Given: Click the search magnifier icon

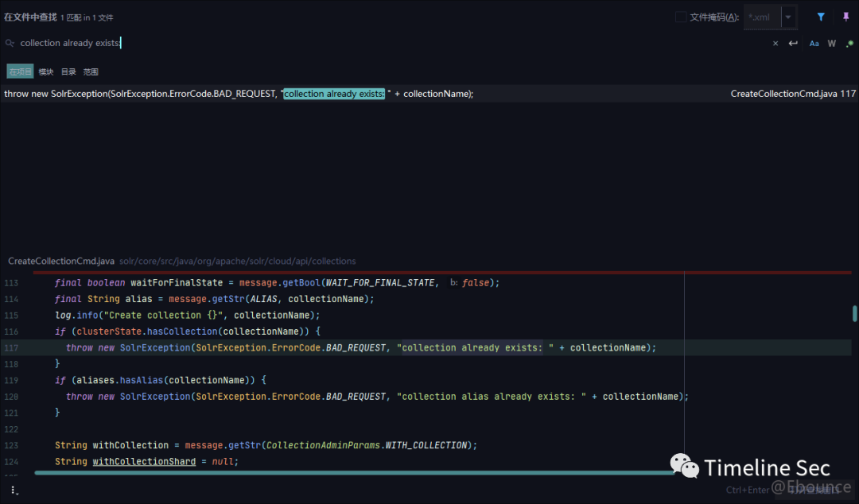Looking at the screenshot, I should tap(10, 43).
